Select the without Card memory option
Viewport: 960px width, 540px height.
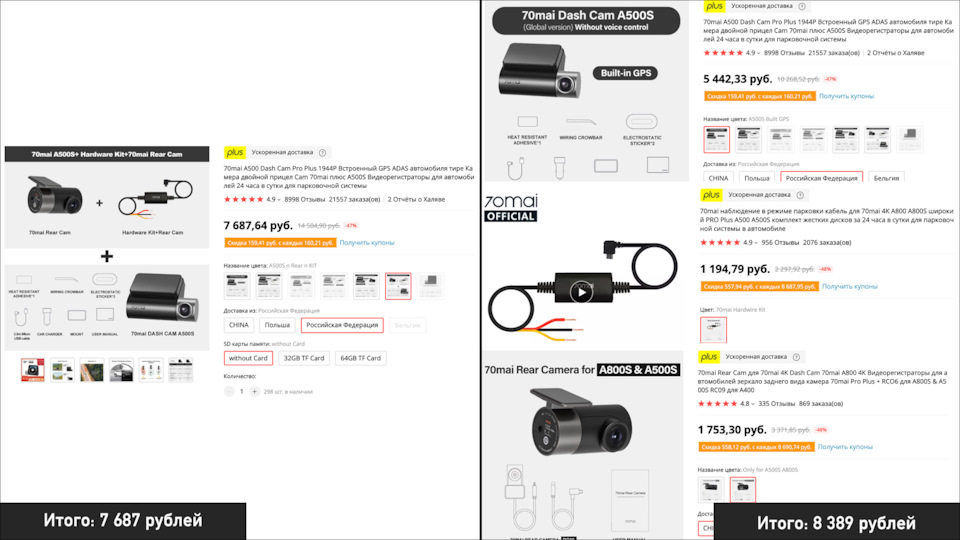(248, 358)
